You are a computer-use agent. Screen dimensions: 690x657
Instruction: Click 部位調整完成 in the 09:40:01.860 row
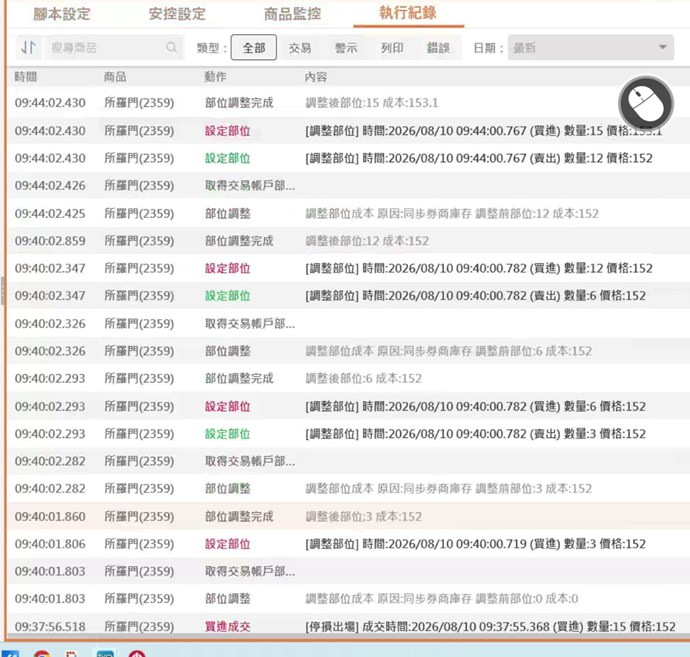239,516
